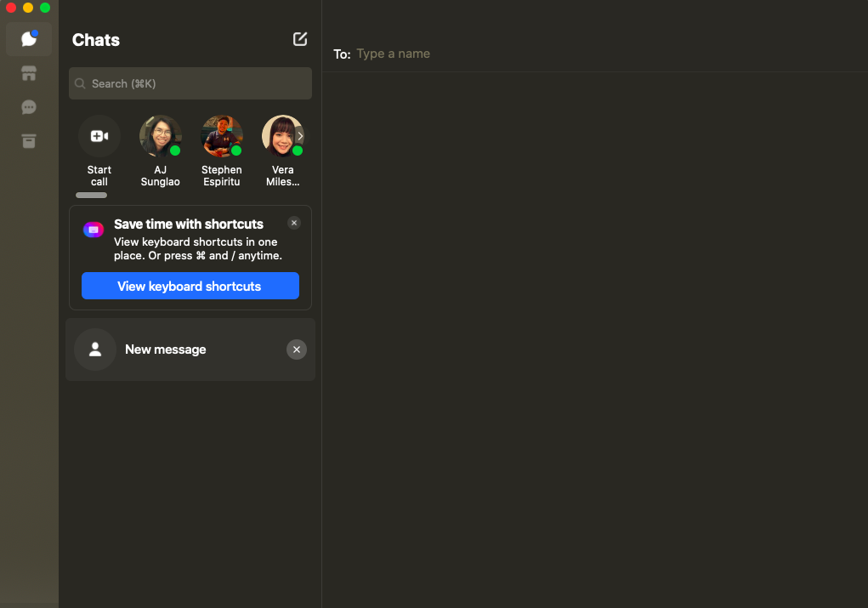
Task: Select Vera Miles' active contact avatar
Action: pos(282,136)
